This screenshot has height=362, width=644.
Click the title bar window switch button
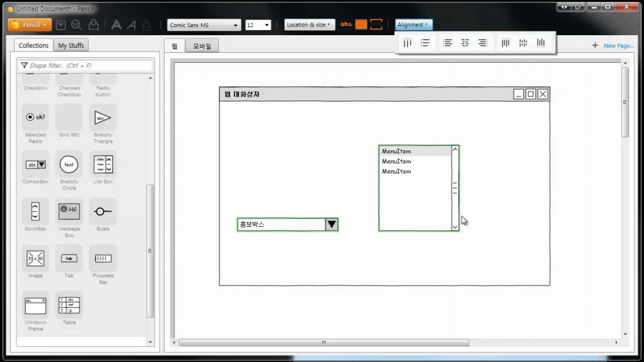[578, 6]
